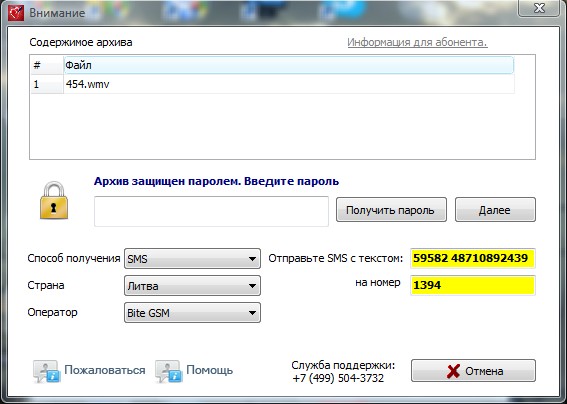This screenshot has width=567, height=404.
Task: Click the Пожаловаться complaint icon
Action: (46, 371)
